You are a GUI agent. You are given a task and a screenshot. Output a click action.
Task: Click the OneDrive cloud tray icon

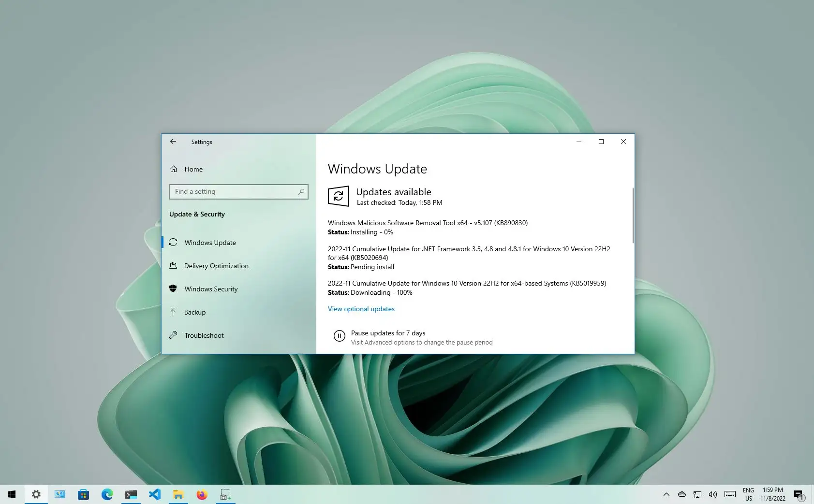coord(682,494)
